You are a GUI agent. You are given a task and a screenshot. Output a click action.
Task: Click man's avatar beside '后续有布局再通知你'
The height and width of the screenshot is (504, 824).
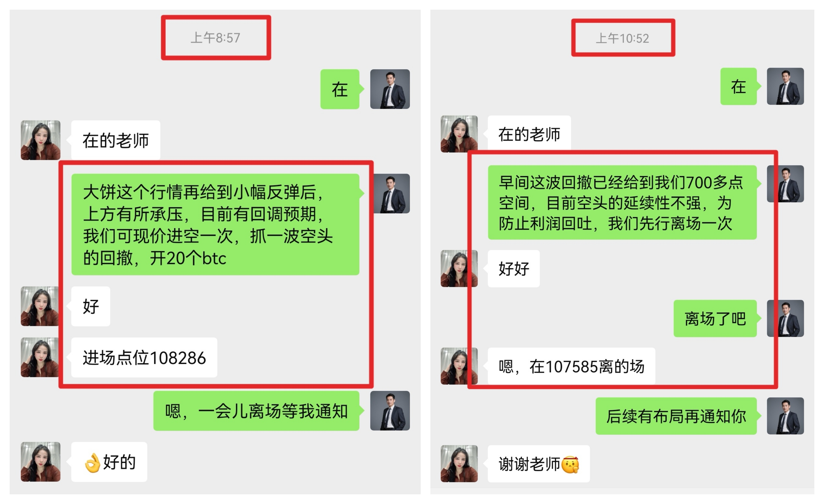[785, 416]
